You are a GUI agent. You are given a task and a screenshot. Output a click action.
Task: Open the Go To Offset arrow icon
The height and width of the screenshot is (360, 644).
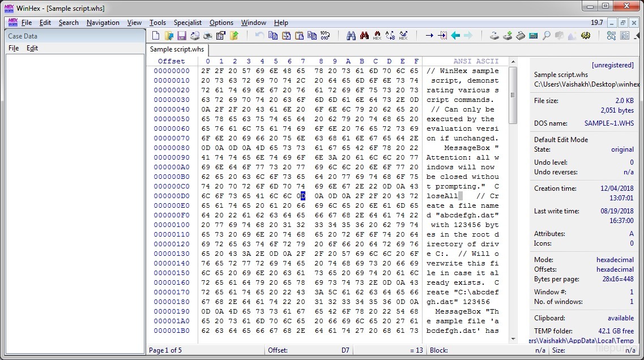click(x=429, y=36)
